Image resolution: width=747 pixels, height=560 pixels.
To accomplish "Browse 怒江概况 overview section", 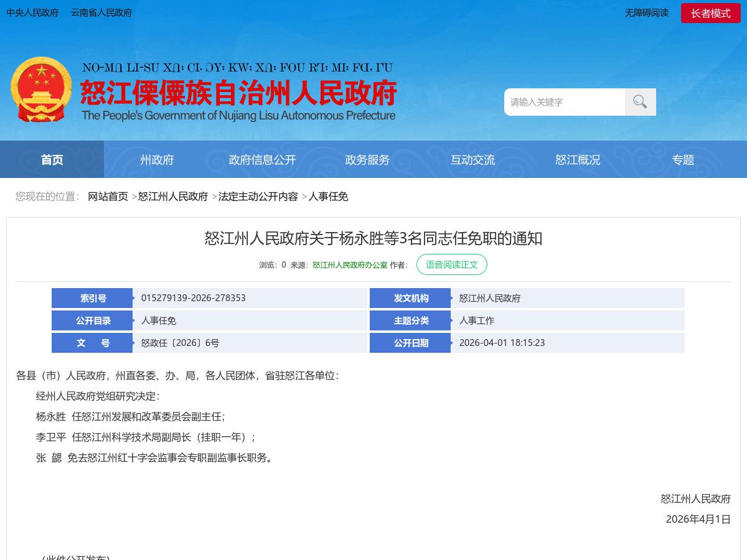I will tap(578, 159).
